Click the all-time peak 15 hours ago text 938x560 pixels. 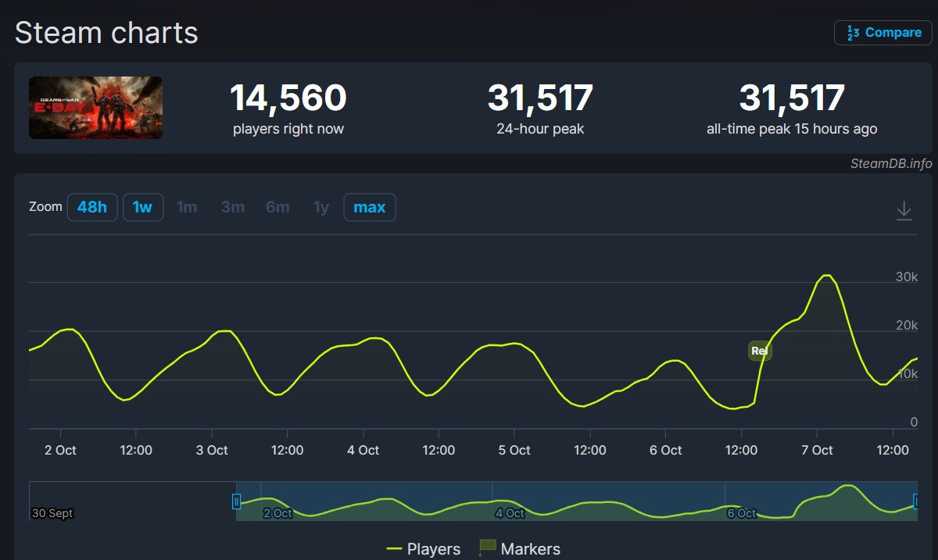coord(792,129)
